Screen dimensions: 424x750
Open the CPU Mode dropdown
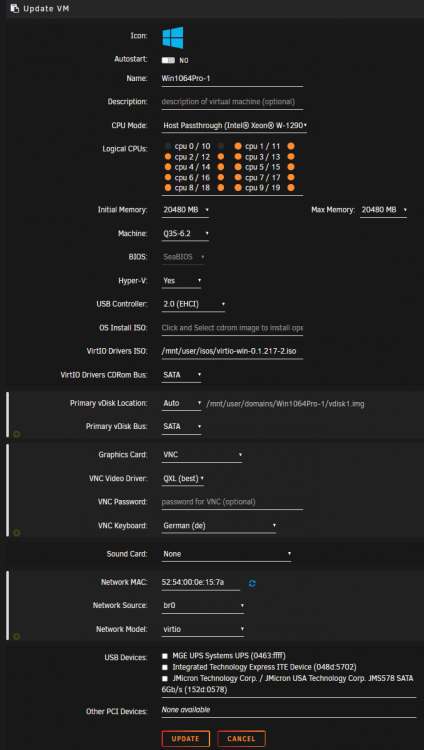coord(234,125)
